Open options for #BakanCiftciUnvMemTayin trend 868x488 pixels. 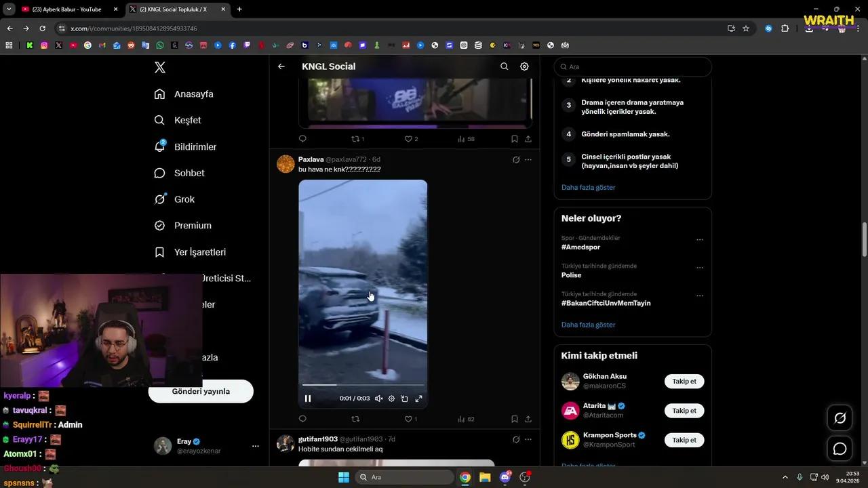(x=700, y=296)
